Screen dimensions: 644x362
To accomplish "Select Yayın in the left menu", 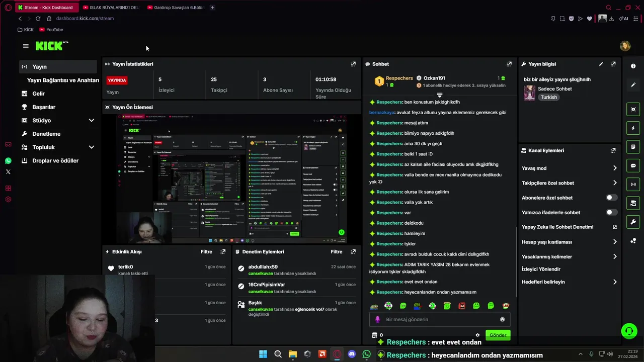I will point(58,67).
